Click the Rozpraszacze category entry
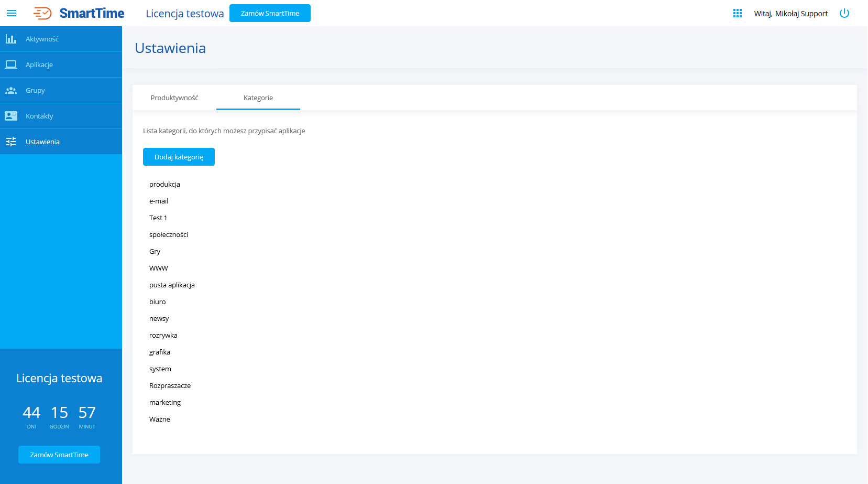The height and width of the screenshot is (484, 868). [170, 385]
